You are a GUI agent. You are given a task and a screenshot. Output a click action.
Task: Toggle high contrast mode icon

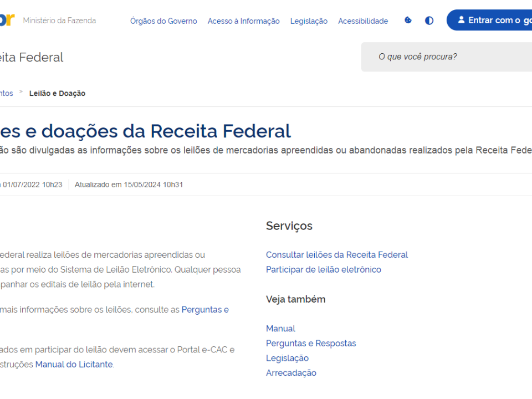tap(429, 21)
